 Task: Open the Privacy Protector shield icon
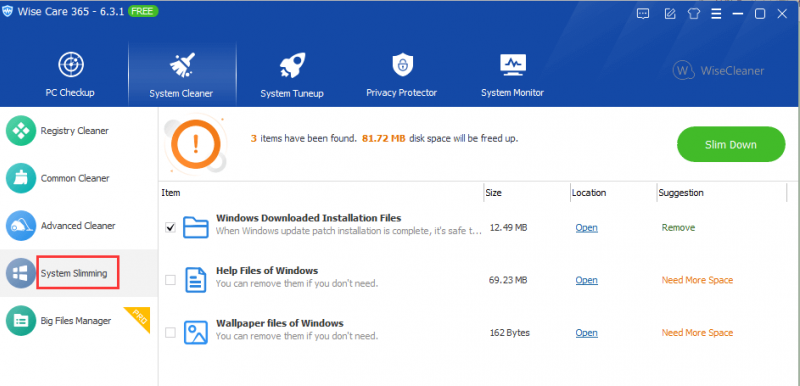coord(402,65)
